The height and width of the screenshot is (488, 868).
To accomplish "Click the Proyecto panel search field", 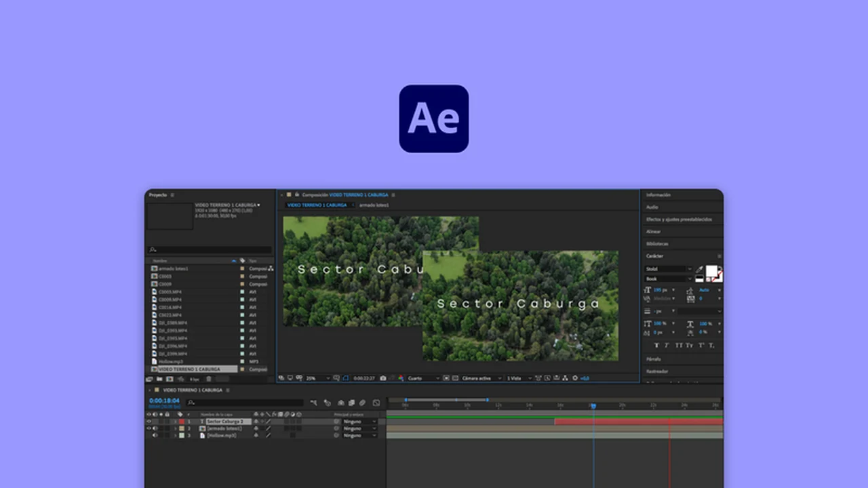I will [x=210, y=250].
